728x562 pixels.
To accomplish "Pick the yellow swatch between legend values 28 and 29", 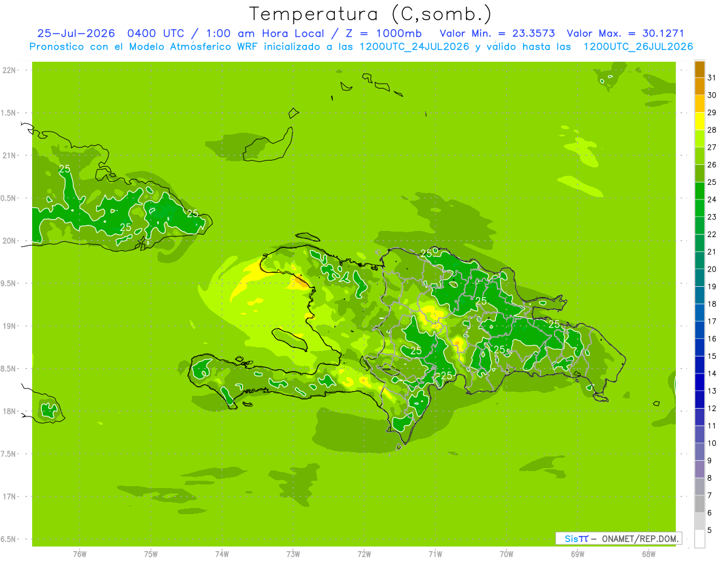I will click(699, 121).
